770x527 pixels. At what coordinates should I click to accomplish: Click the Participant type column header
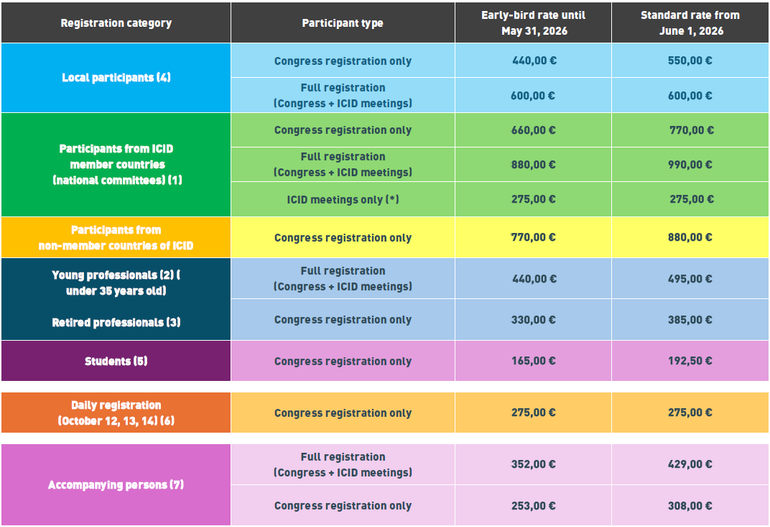(x=343, y=23)
